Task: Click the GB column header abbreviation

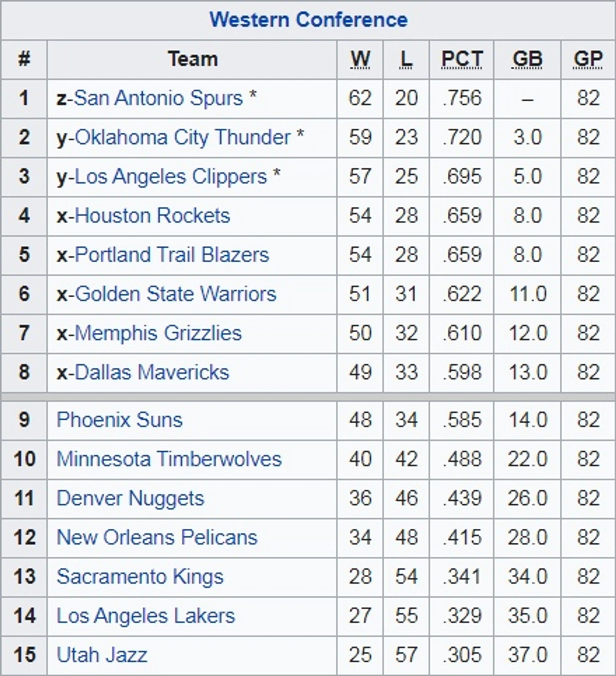Action: tap(527, 59)
